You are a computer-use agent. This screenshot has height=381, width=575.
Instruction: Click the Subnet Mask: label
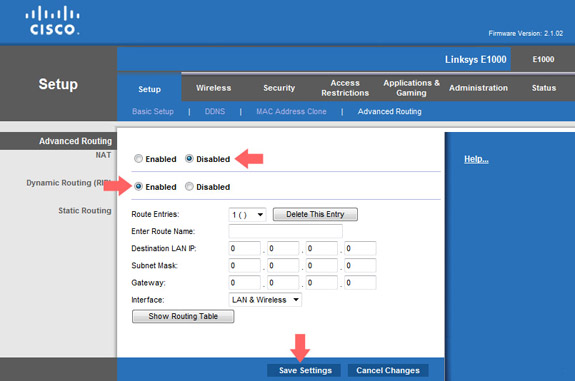[x=154, y=265]
